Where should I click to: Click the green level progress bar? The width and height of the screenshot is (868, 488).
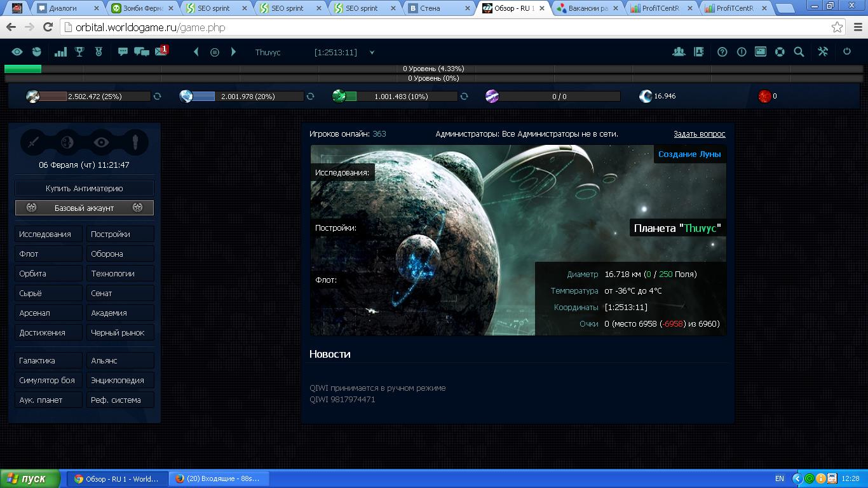coord(23,69)
